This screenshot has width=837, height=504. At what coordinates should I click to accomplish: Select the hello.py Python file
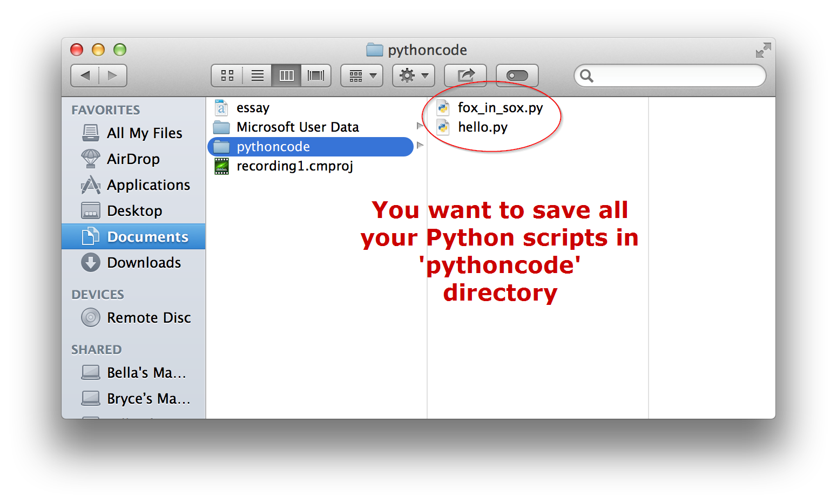click(x=482, y=127)
